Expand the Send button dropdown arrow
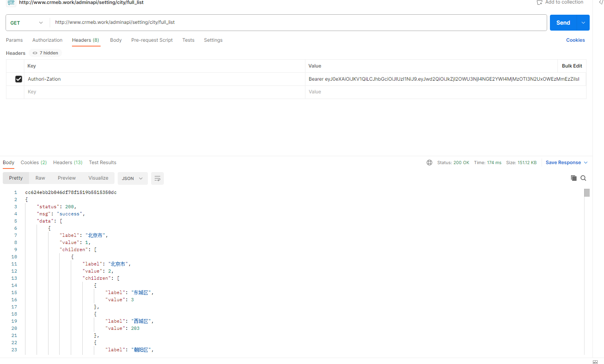 point(583,23)
